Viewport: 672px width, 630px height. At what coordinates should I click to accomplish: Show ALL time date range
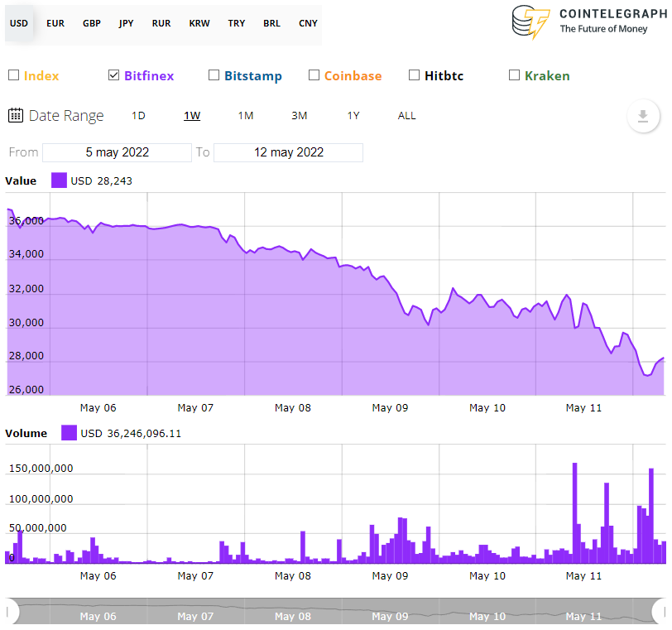tap(406, 116)
